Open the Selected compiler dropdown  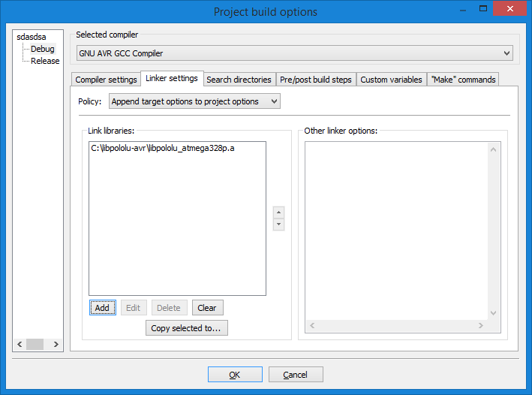click(x=294, y=53)
